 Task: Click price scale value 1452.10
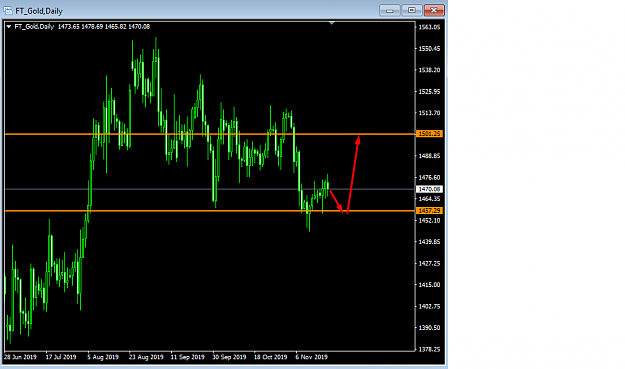tap(429, 220)
